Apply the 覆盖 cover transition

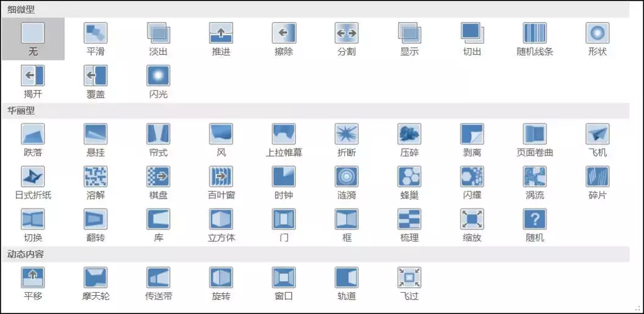96,82
